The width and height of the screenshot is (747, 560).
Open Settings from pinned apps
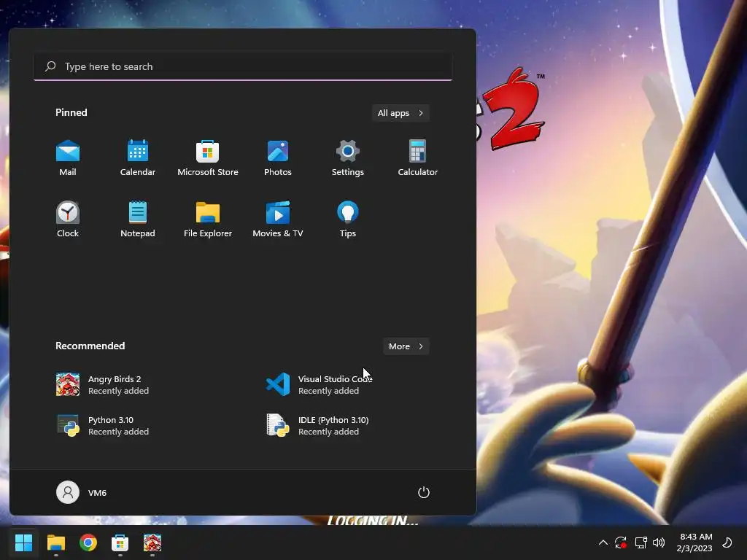(348, 158)
